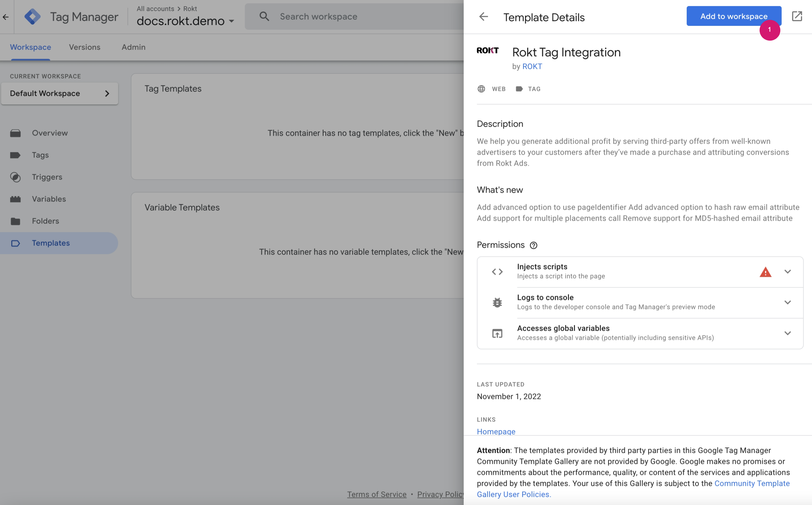Image resolution: width=812 pixels, height=505 pixels.
Task: Open the Terms of Service link
Action: click(377, 494)
